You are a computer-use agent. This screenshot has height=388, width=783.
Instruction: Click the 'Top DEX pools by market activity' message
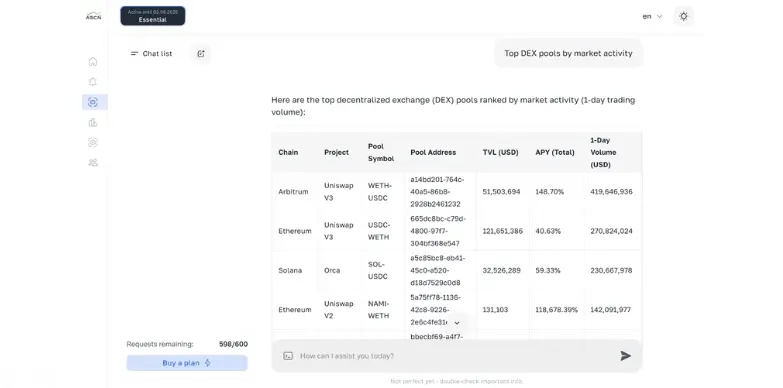tap(568, 53)
